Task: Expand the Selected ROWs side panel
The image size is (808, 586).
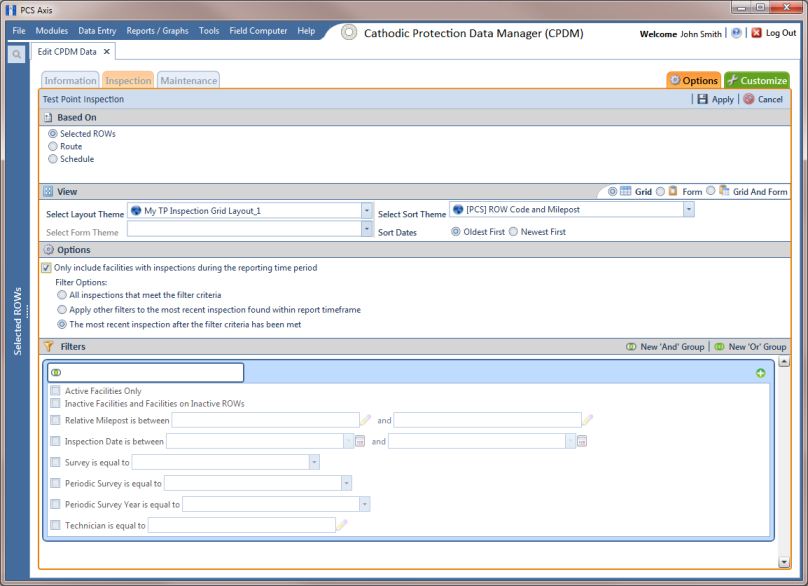Action: [18, 321]
